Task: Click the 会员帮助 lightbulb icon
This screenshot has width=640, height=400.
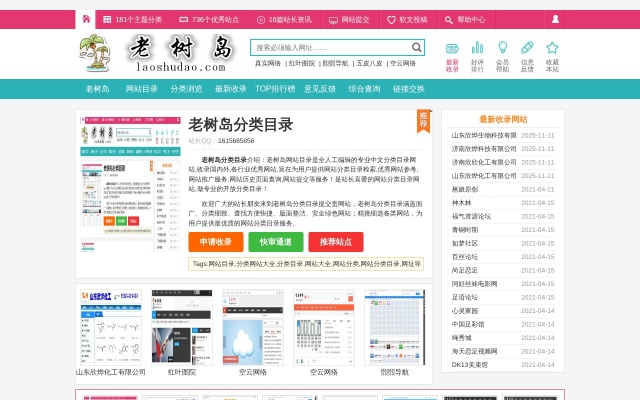Action: pyautogui.click(x=502, y=48)
